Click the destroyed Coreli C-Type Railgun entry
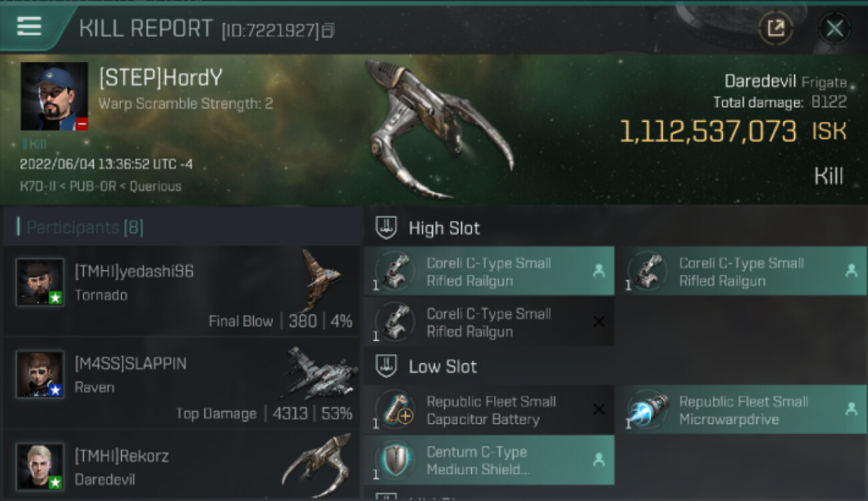The width and height of the screenshot is (868, 501). [489, 322]
